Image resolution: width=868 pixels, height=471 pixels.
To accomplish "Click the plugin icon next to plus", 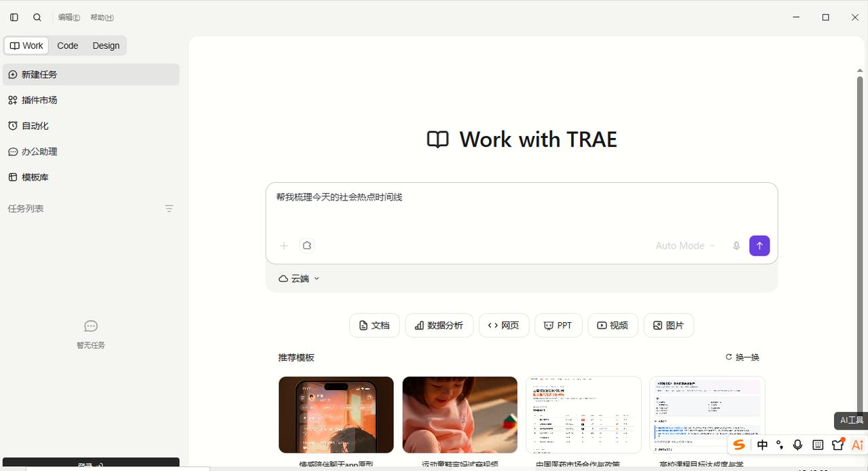I will pos(307,246).
